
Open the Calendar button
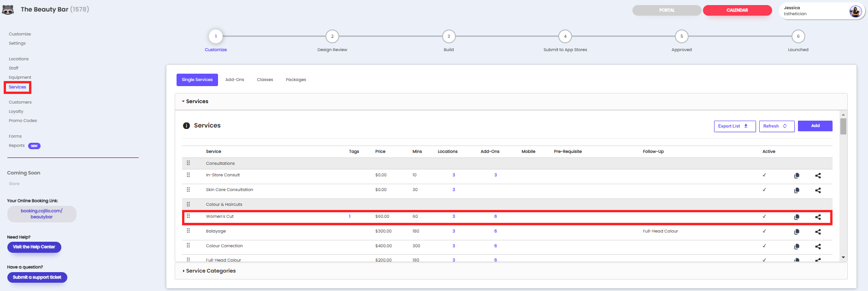(x=737, y=10)
